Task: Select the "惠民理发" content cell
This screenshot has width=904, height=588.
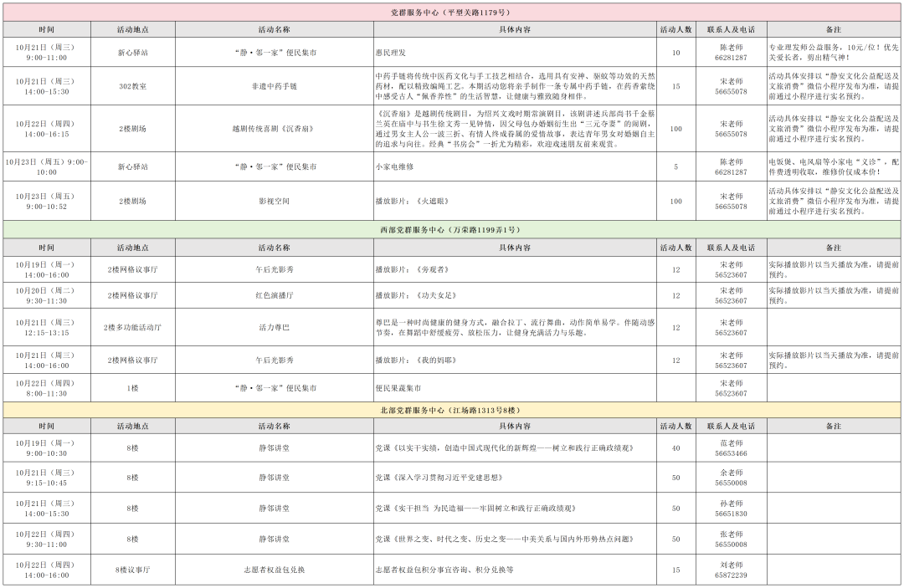Action: [x=515, y=53]
